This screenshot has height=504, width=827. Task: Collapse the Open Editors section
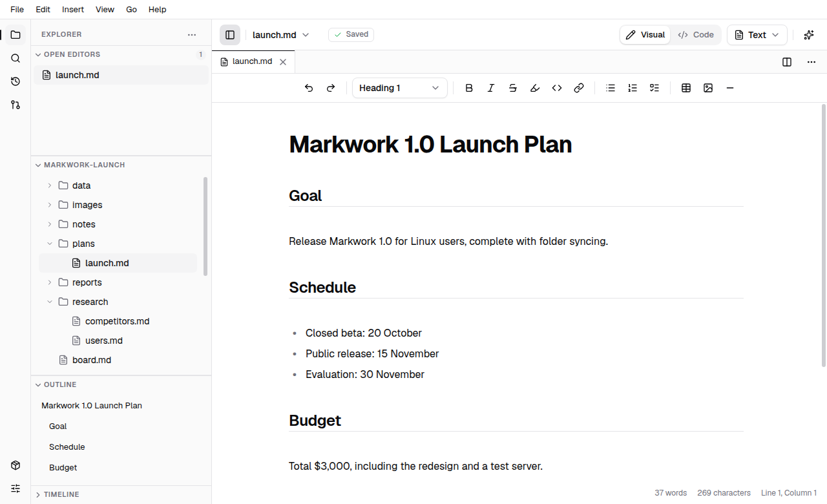pyautogui.click(x=121, y=54)
